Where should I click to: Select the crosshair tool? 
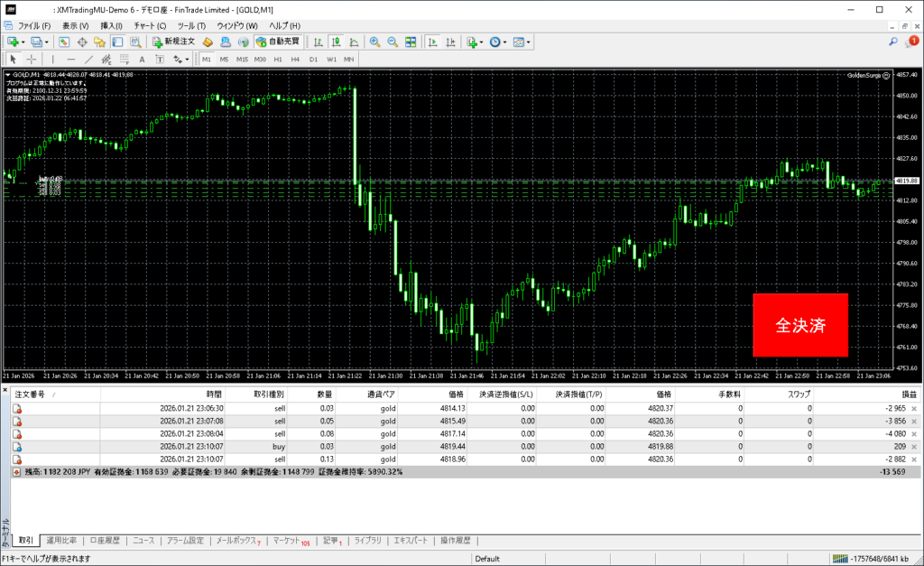pyautogui.click(x=32, y=60)
